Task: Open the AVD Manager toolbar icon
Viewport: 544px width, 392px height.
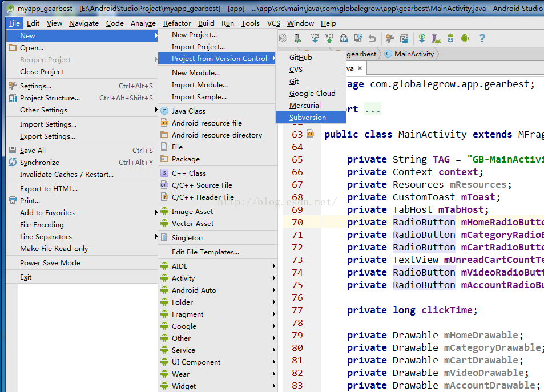Action: [x=436, y=38]
